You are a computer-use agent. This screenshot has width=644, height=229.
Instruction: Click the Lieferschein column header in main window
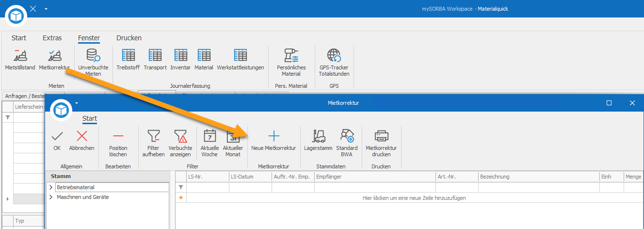coord(30,107)
